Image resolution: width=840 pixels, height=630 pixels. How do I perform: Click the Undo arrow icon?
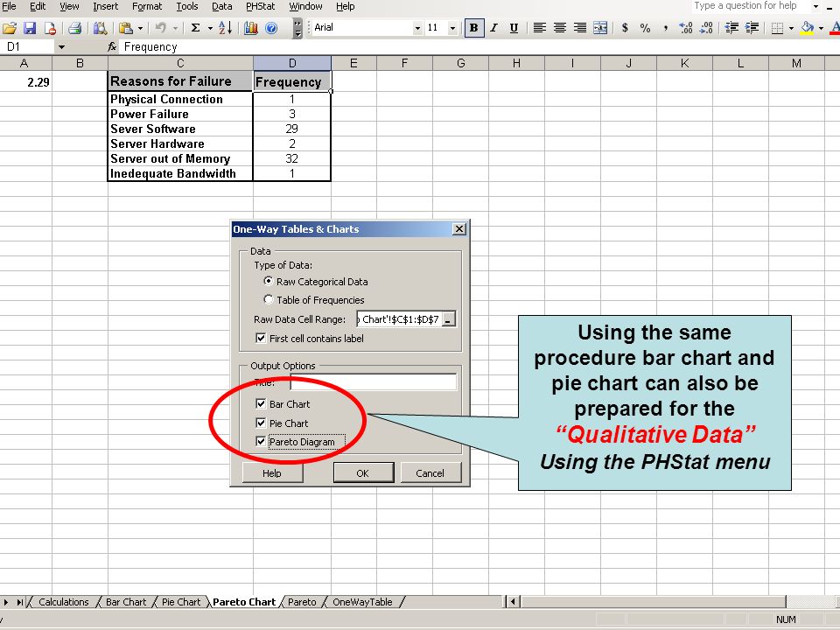pos(160,28)
